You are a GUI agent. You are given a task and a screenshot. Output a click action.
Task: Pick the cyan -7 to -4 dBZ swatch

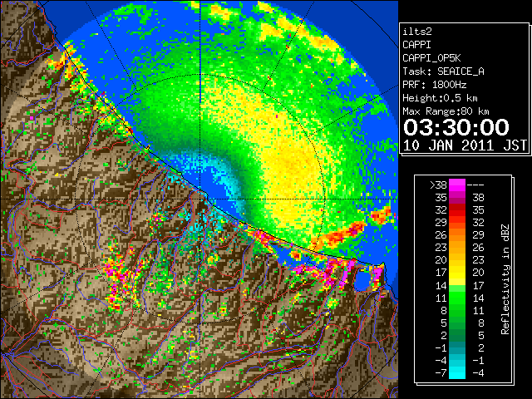(457, 373)
